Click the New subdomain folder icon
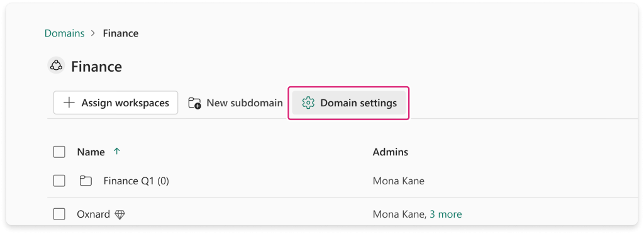 [195, 103]
